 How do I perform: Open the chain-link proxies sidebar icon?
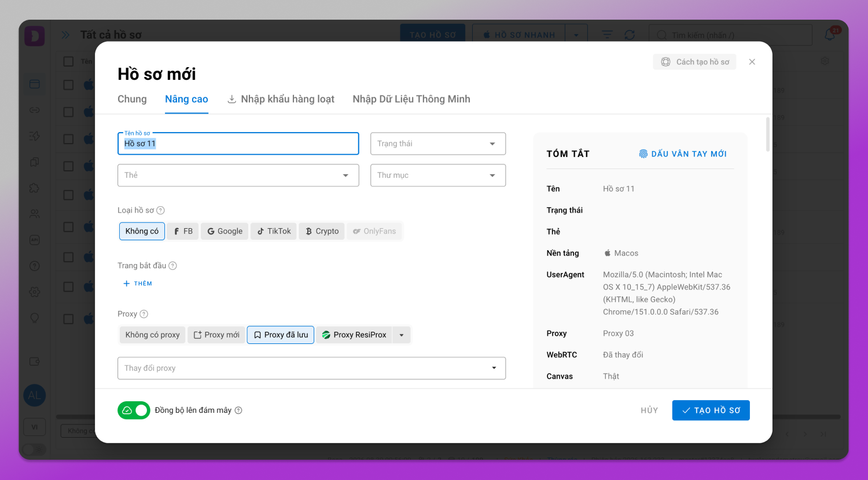[35, 110]
